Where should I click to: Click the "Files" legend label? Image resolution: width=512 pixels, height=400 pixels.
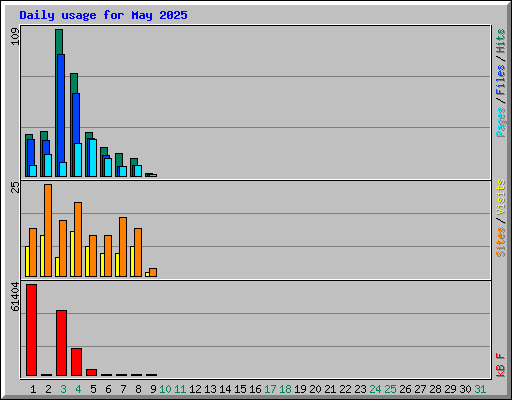pos(501,80)
